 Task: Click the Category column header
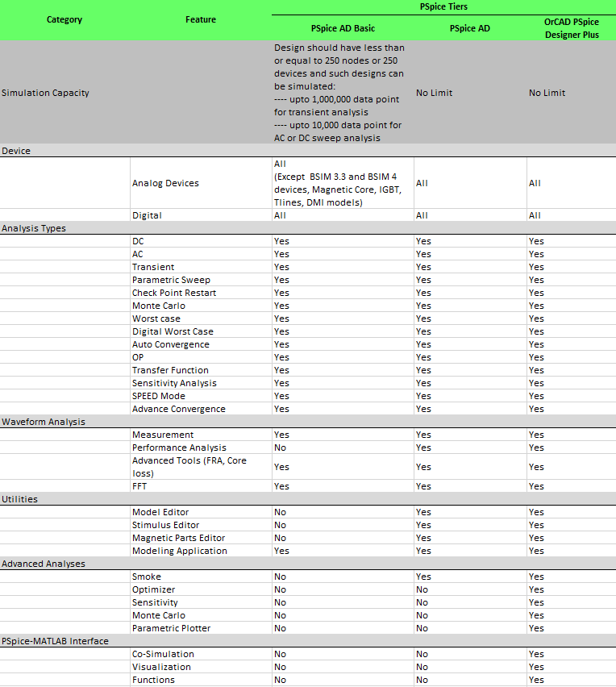(x=65, y=19)
